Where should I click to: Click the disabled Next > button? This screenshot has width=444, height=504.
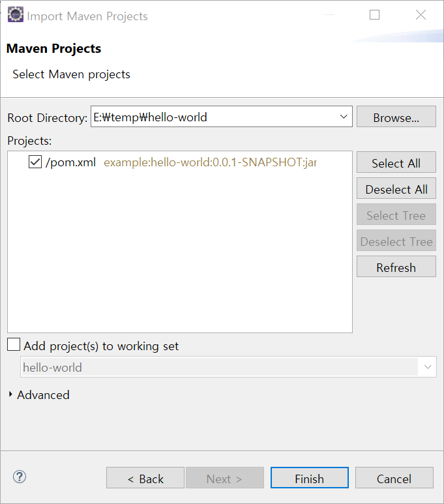pos(224,478)
